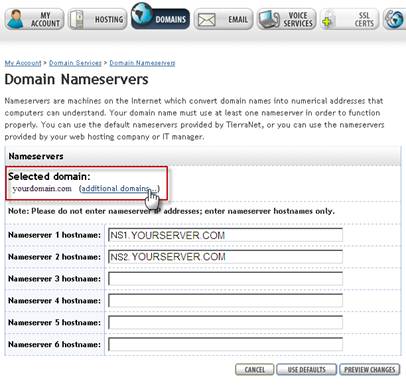Viewport: 406px width, 389px height.
Task: Focus the Nameserver 5 hostname field
Action: tap(226, 322)
